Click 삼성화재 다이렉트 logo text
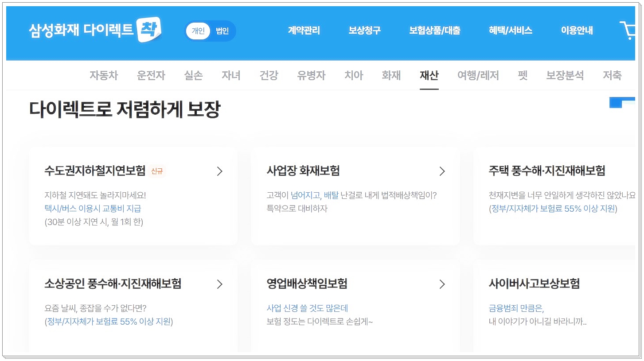Screen dimensions: 644x361 pyautogui.click(x=81, y=31)
